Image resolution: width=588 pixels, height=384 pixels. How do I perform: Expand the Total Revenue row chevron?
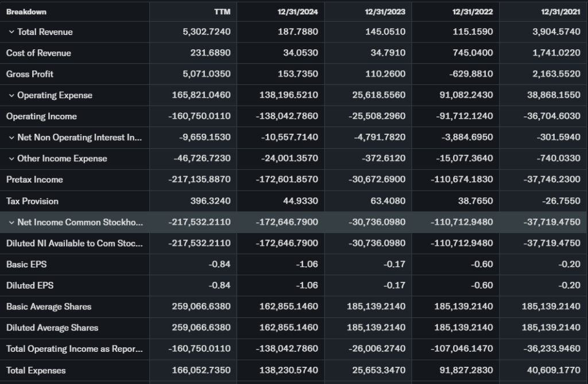[11, 32]
